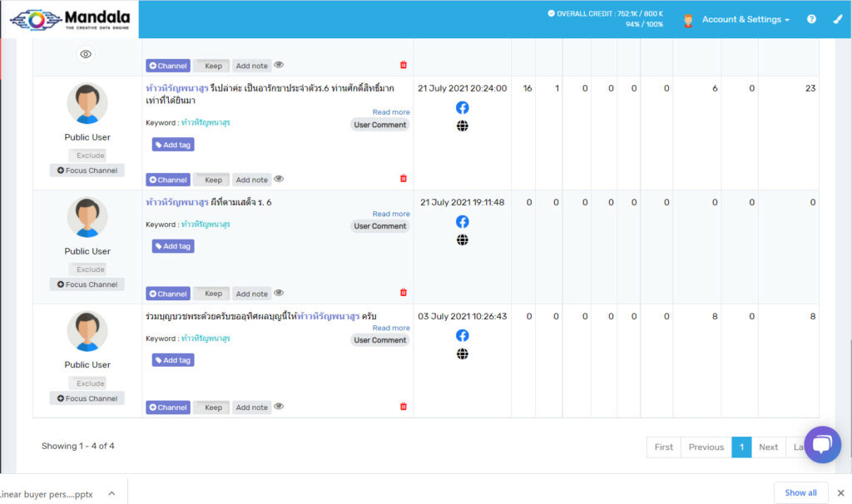Viewport: 852px width, 504px height.
Task: Click the globe icon on the 19:11:48 post
Action: (x=462, y=240)
